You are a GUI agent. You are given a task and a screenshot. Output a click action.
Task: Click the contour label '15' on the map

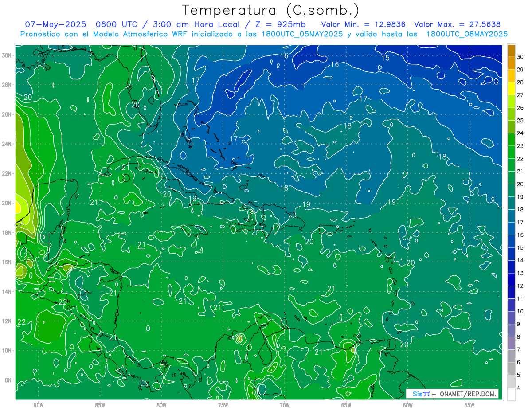click(385, 58)
